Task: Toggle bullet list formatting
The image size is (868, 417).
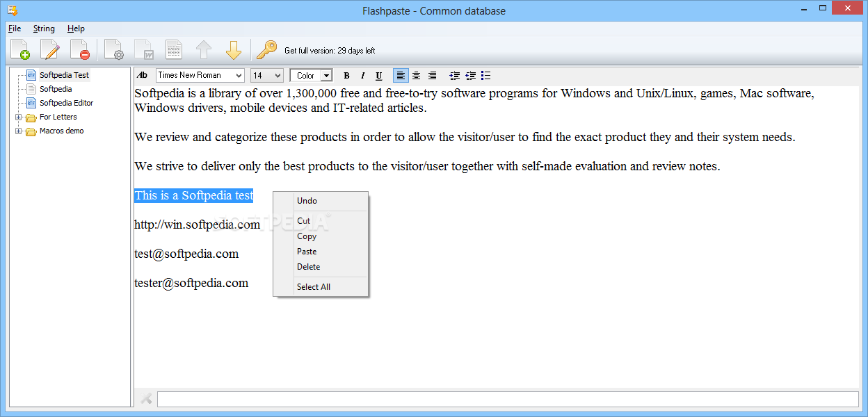Action: tap(486, 76)
